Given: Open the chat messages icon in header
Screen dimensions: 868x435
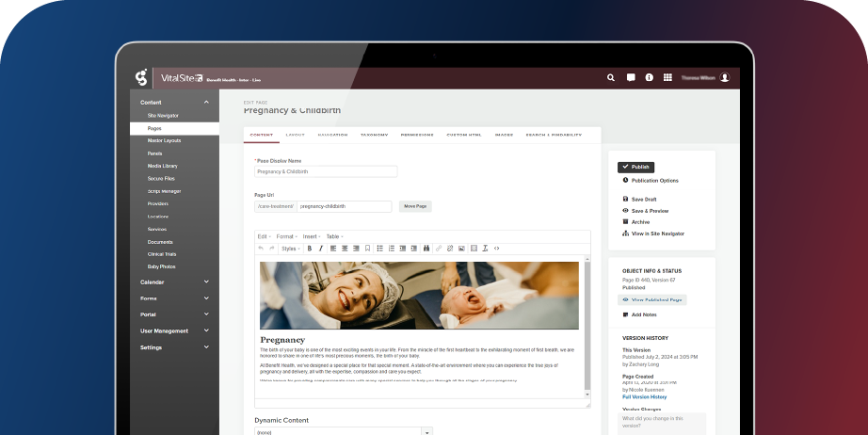Looking at the screenshot, I should click(x=631, y=78).
